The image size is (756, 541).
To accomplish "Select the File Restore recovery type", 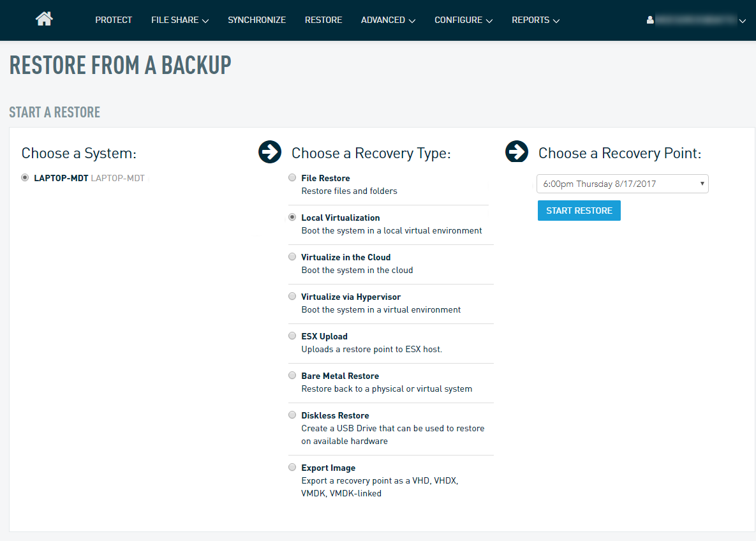I will 292,177.
